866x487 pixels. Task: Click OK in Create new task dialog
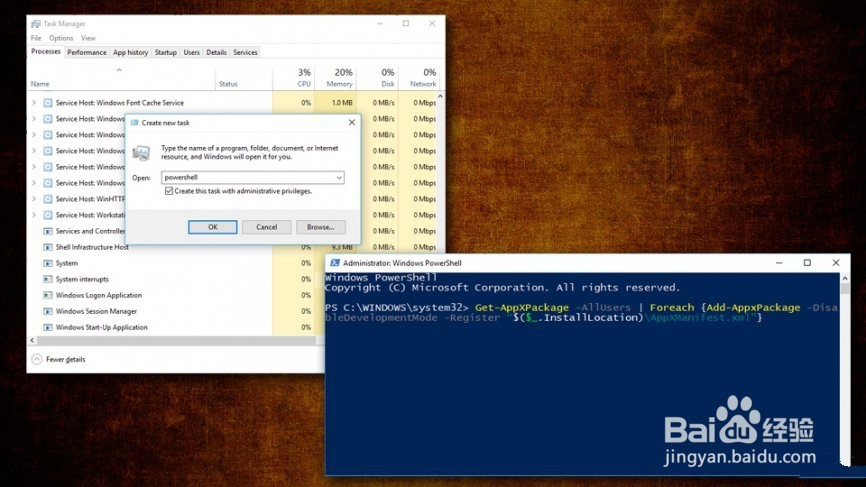coord(213,227)
